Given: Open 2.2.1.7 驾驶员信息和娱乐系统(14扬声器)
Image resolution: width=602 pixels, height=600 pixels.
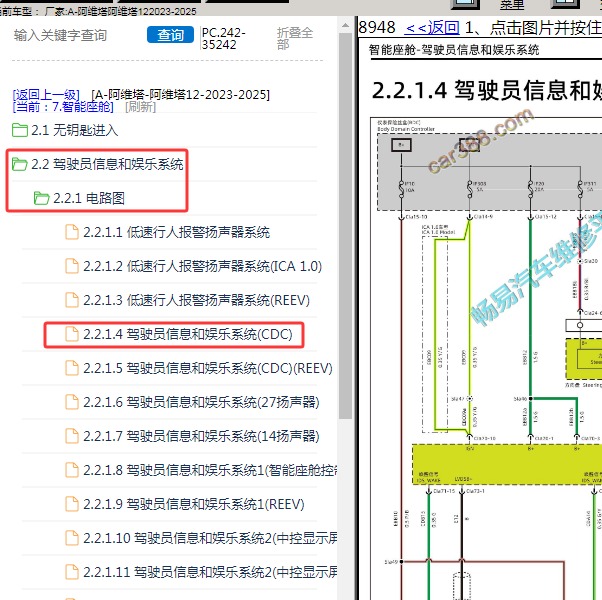Looking at the screenshot, I should [202, 436].
